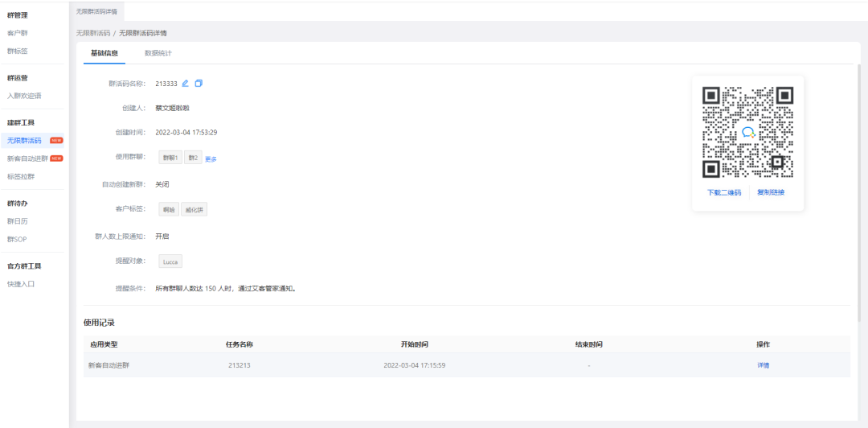Click the reminder condition text with 150 人
Viewport: 868px width, 428px height.
pos(226,288)
